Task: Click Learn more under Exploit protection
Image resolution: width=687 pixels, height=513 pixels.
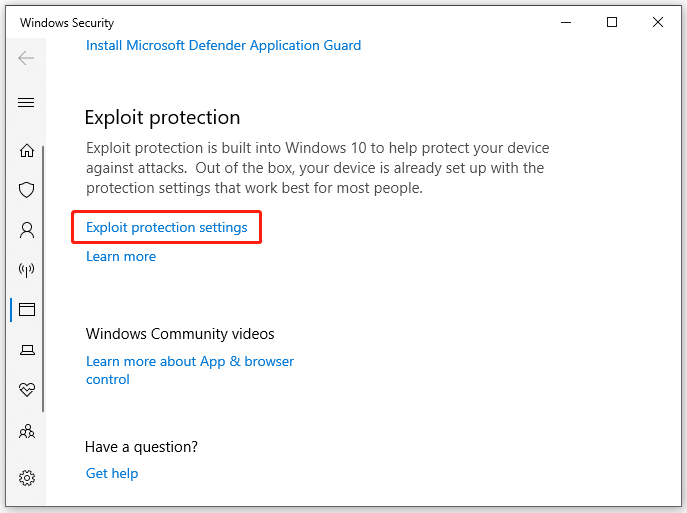Action: (x=121, y=256)
